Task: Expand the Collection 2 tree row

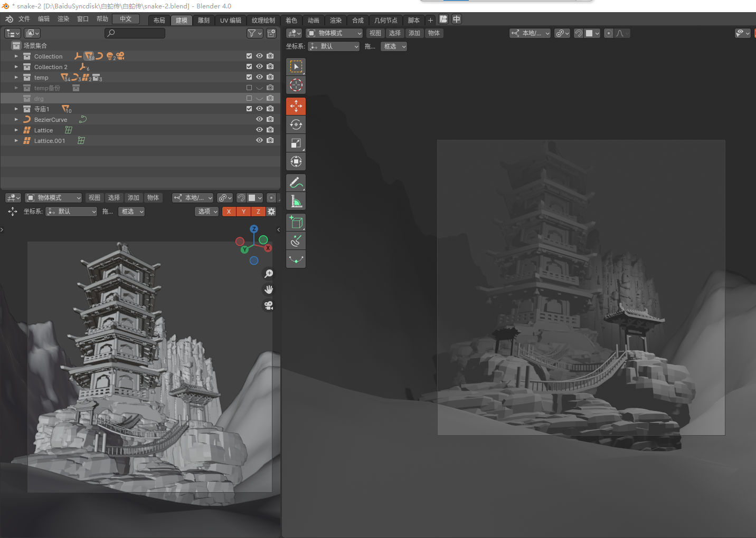Action: coord(16,67)
